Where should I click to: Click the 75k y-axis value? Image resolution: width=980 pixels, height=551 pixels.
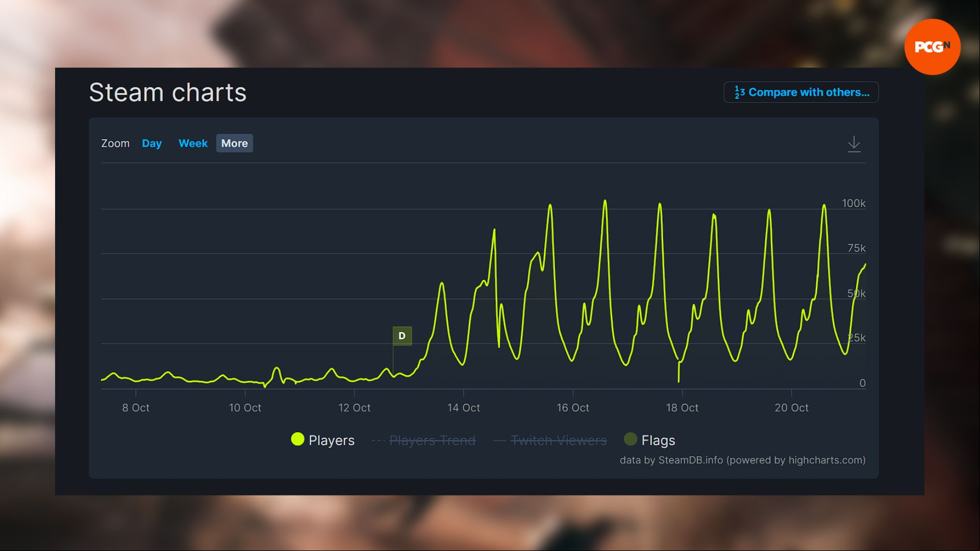point(857,248)
